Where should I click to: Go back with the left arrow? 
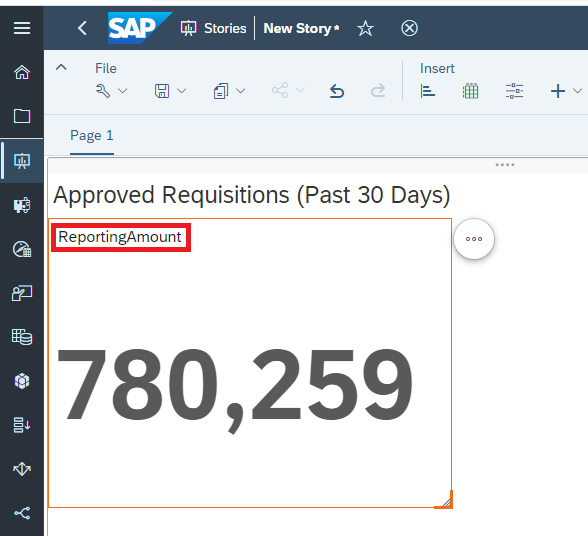coord(82,28)
